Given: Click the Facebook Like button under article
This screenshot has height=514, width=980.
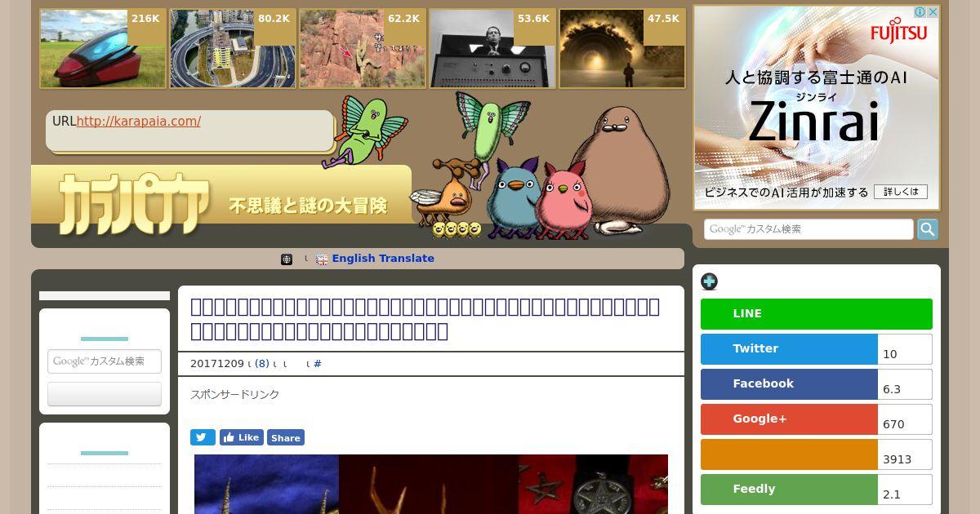Looking at the screenshot, I should pyautogui.click(x=241, y=437).
